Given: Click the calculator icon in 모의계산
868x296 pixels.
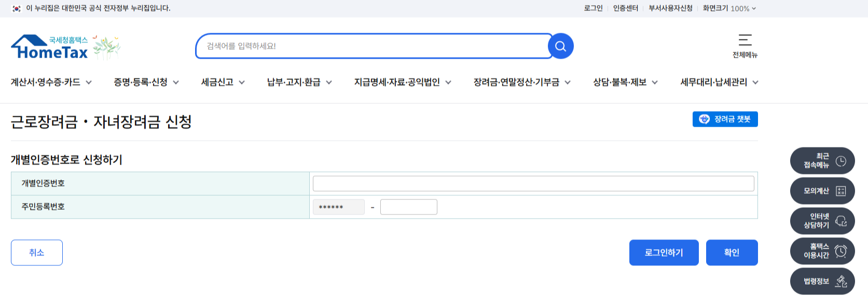Looking at the screenshot, I should click(x=841, y=191).
